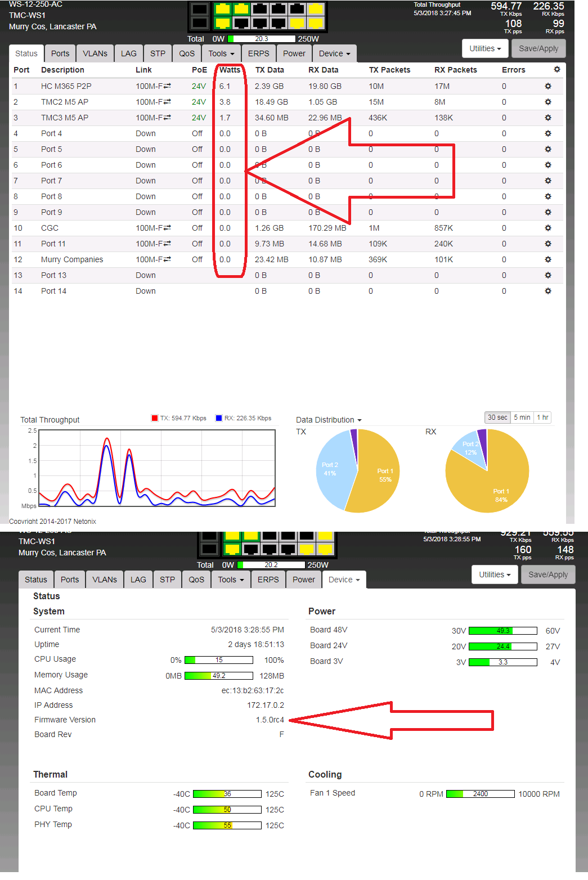
Task: Click the gear icon for Port 11
Action: pos(548,244)
